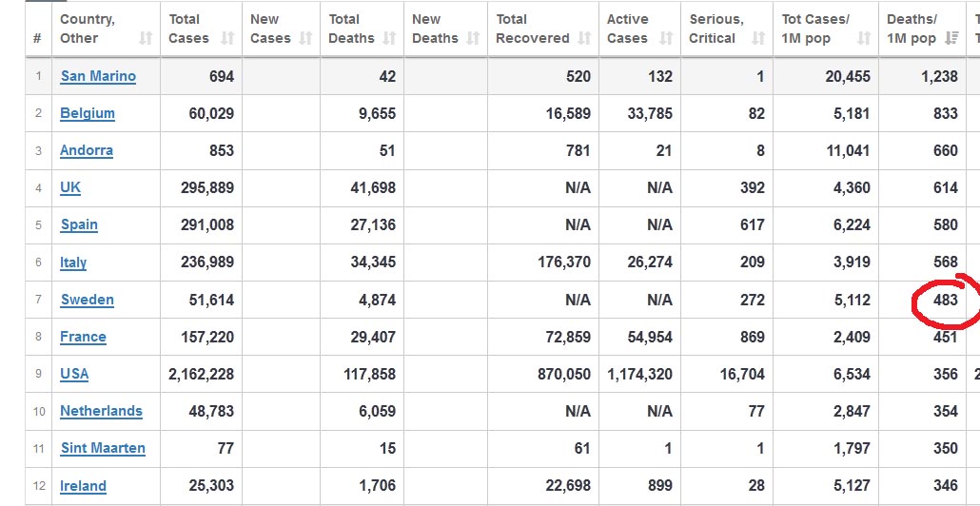Click sort arrows icon in Total Deaths header

pyautogui.click(x=389, y=38)
